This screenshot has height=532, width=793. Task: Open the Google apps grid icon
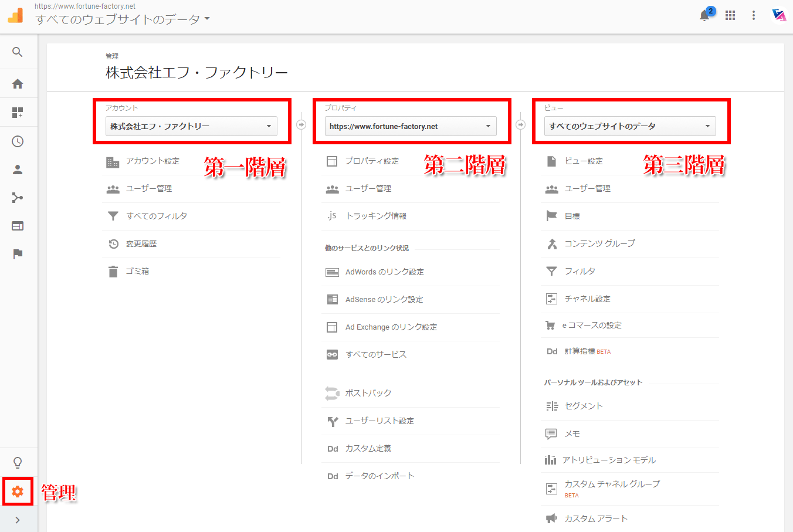(x=730, y=15)
